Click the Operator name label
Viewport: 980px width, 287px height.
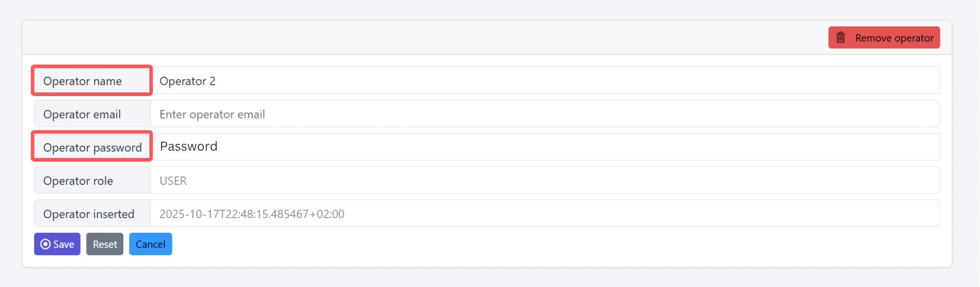pyautogui.click(x=83, y=81)
